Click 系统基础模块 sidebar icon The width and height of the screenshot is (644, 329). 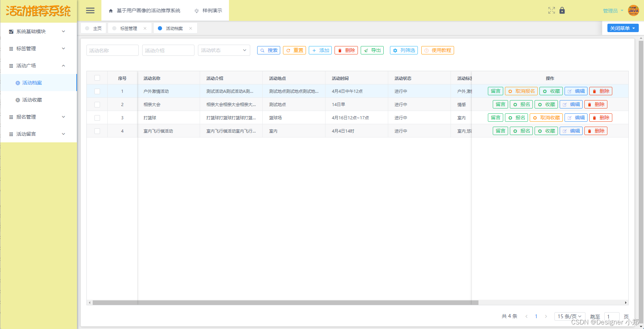tap(11, 31)
